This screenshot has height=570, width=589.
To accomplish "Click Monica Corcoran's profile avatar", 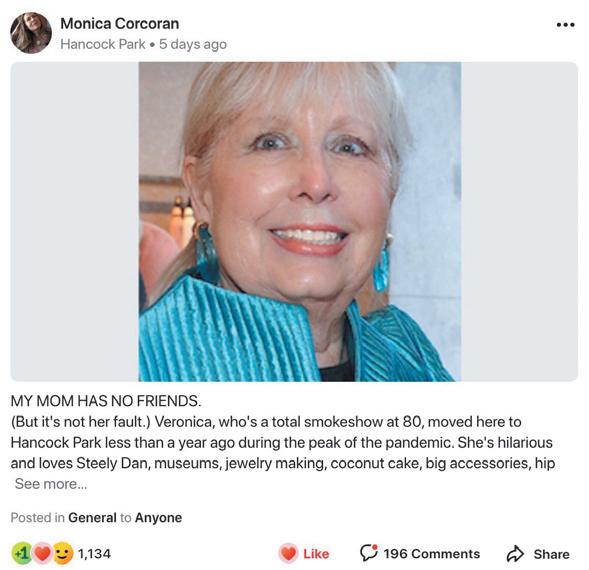I will [x=31, y=33].
